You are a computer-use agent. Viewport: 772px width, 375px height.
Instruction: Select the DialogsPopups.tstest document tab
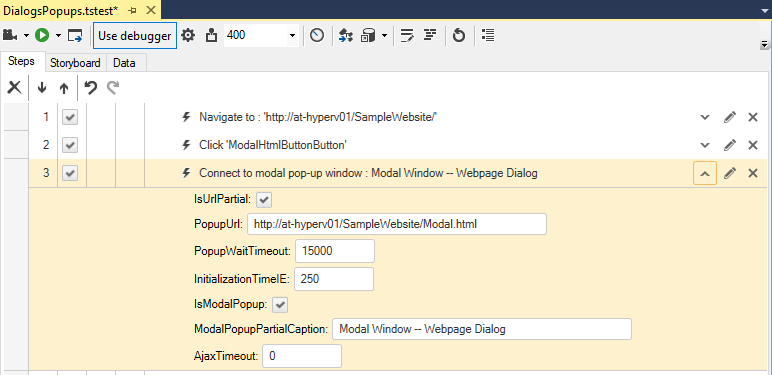[x=61, y=10]
